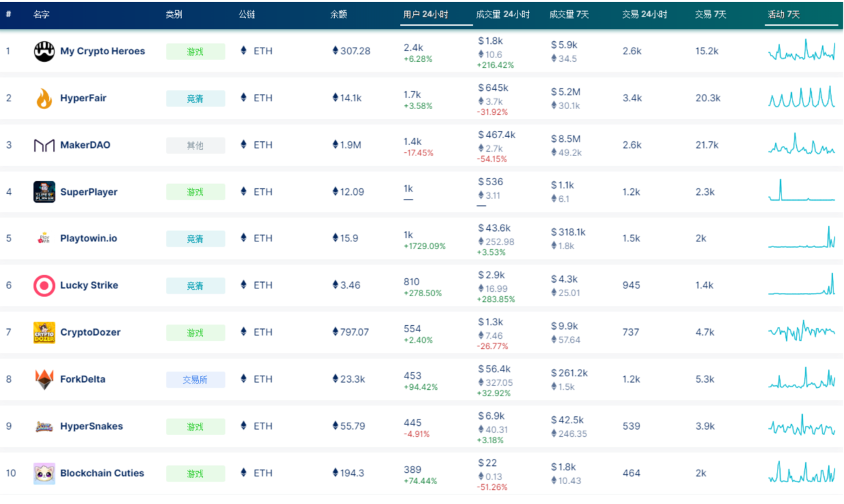Sort by the 余额 column header
Viewport: 844px width, 504px height.
click(339, 14)
